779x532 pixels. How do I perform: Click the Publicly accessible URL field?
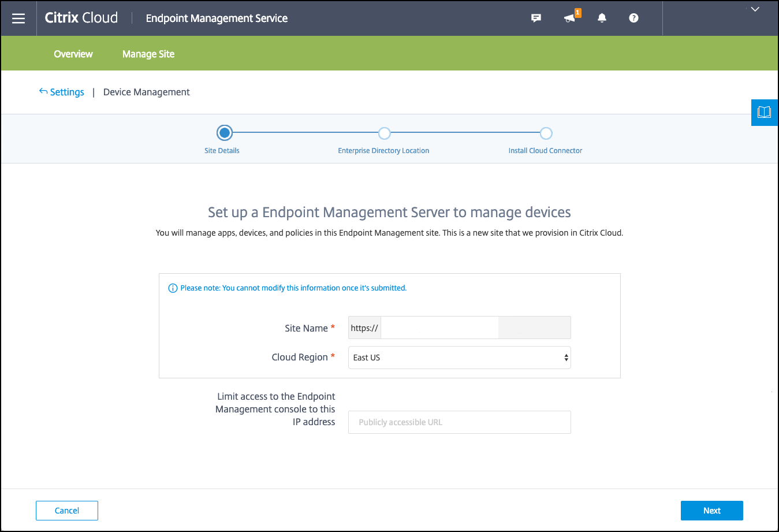click(x=459, y=422)
